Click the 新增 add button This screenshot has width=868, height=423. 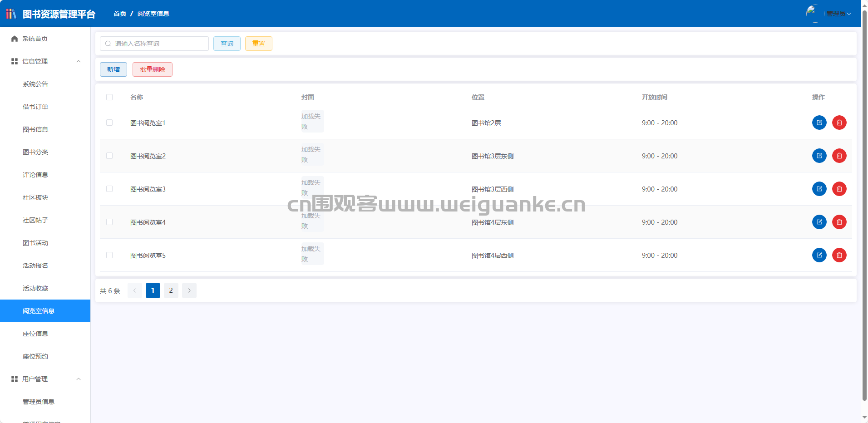pos(113,69)
